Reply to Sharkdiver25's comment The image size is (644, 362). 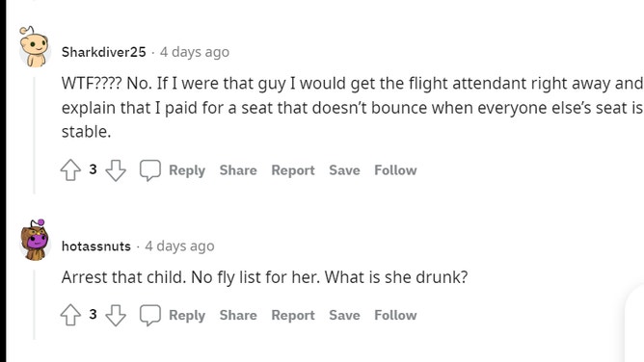tap(187, 170)
